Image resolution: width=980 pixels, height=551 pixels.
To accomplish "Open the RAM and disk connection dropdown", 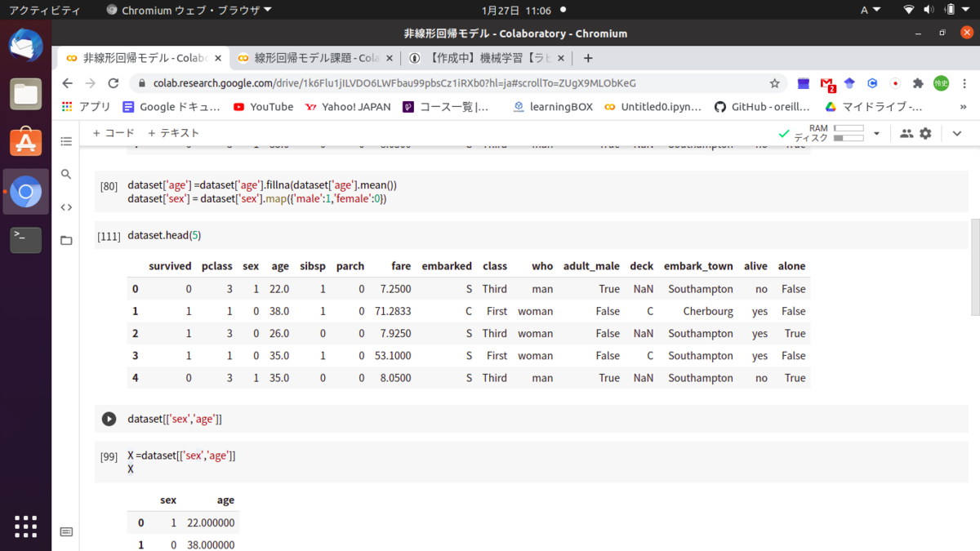I will point(877,133).
